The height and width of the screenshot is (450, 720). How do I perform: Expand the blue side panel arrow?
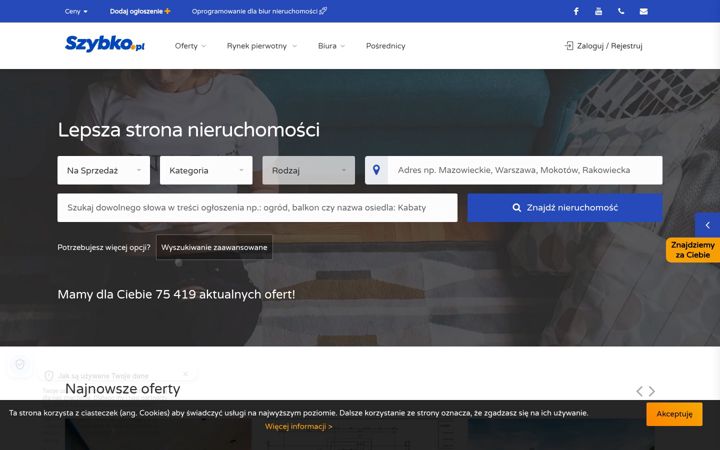pos(707,225)
